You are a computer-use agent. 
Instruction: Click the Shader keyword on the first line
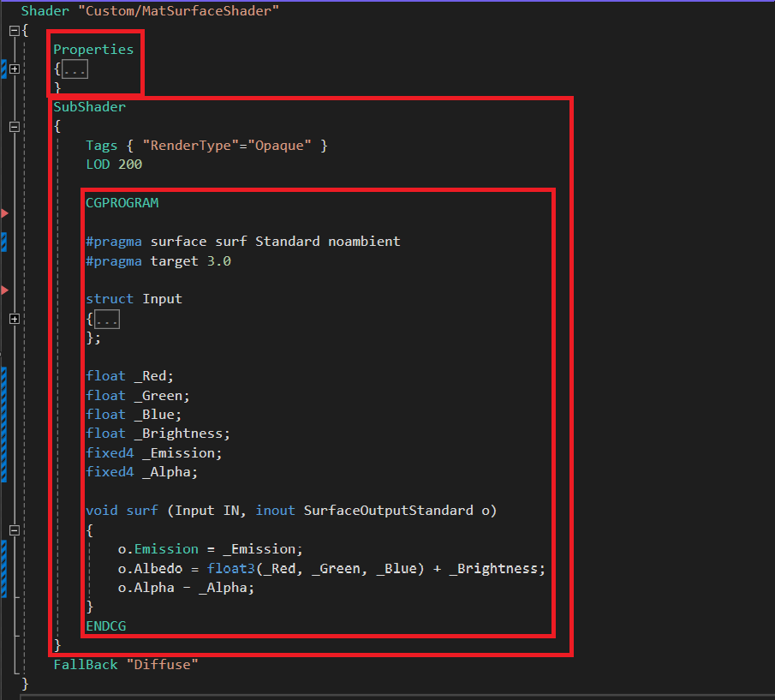click(x=45, y=11)
